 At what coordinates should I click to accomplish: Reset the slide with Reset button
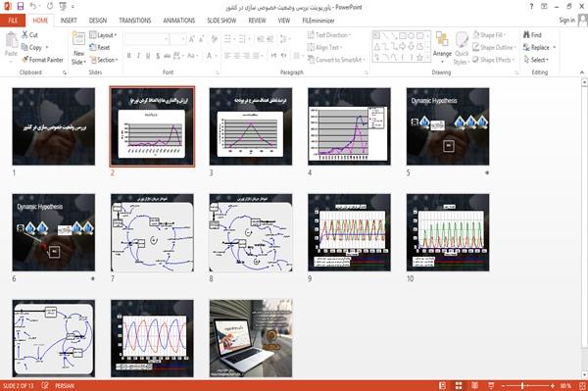pyautogui.click(x=100, y=47)
